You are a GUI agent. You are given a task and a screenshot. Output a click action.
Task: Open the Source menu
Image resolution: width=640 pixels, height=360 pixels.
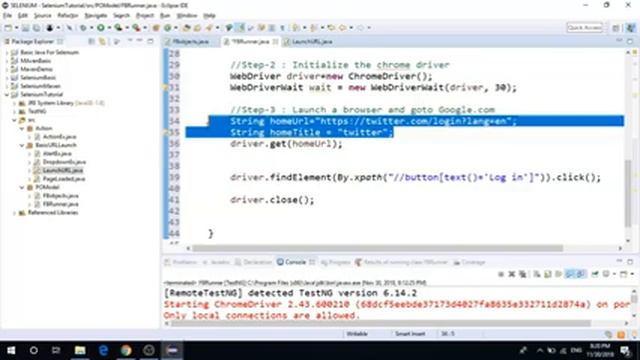(x=42, y=16)
